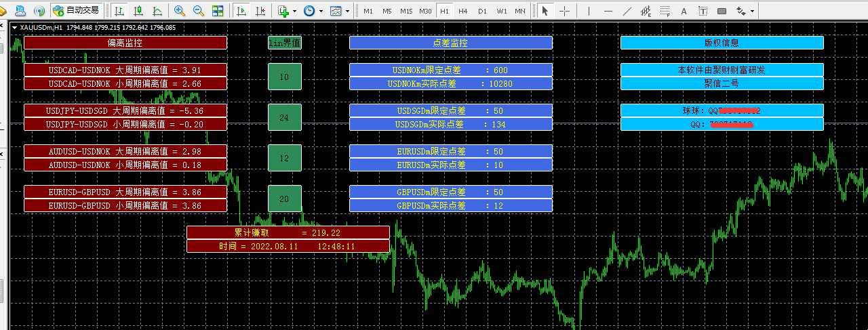868x330 pixels.
Task: Click GBPUSDm实际点差 : 12 row
Action: click(451, 205)
